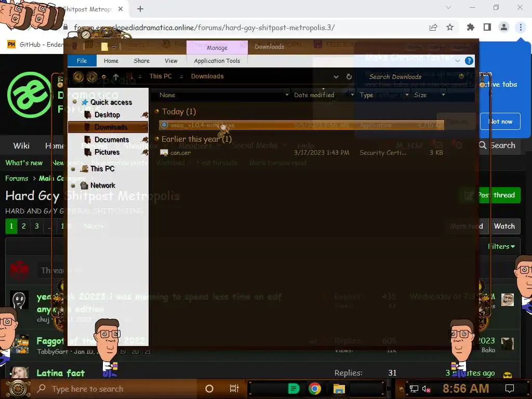Expand the Filters dropdown on forum
532x399 pixels.
(x=501, y=246)
